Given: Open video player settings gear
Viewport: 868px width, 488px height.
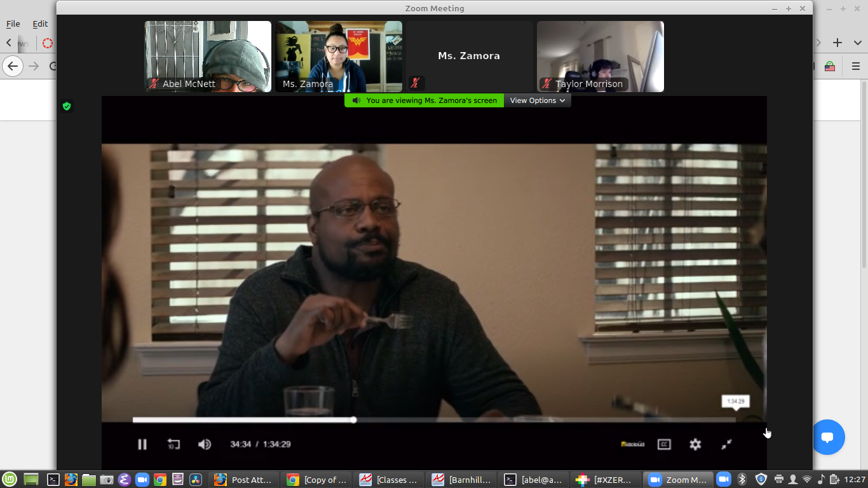Looking at the screenshot, I should (695, 444).
